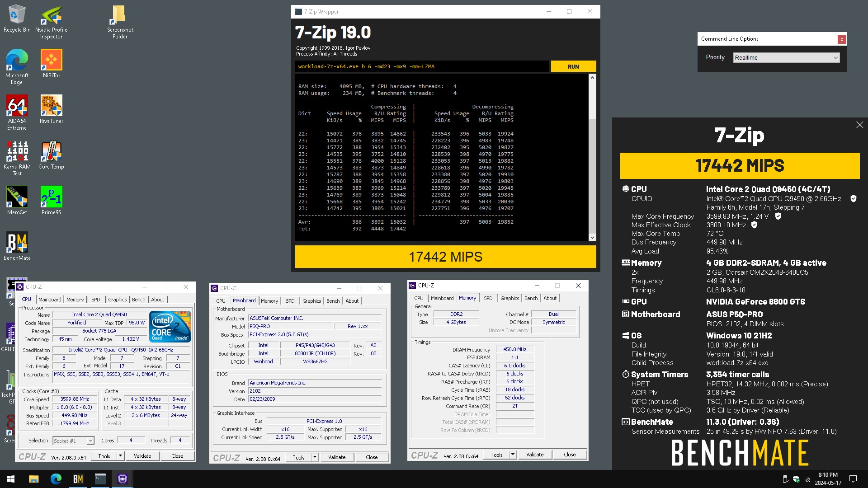Switch to BenchMate taskbar icon
The height and width of the screenshot is (488, 868).
click(x=78, y=479)
